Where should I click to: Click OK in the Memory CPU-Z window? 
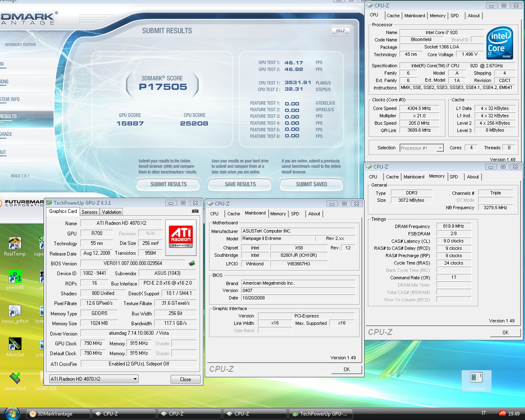pyautogui.click(x=505, y=333)
